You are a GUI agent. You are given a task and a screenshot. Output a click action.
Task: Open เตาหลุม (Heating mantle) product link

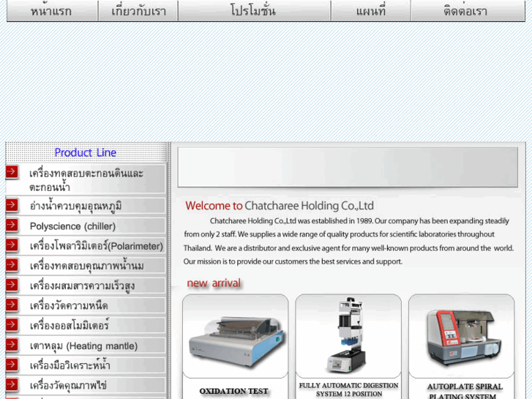(x=83, y=346)
